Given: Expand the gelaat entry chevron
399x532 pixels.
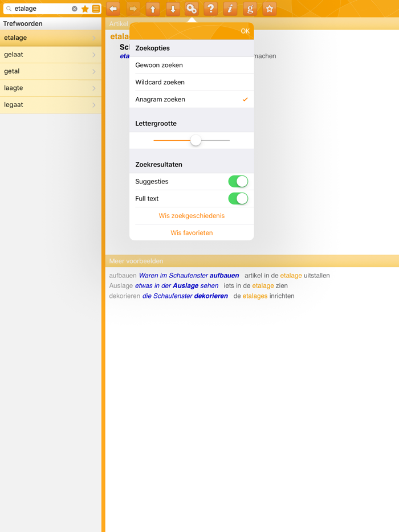Looking at the screenshot, I should point(94,55).
